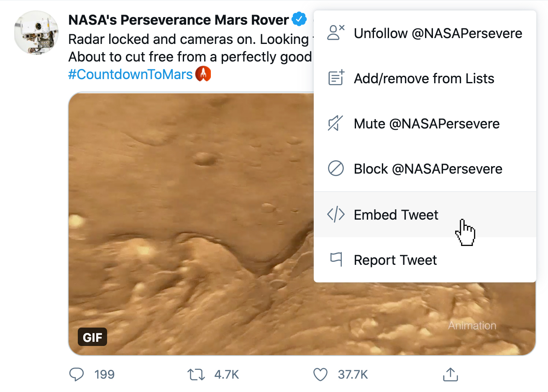Click the code brackets icon beside Embed Tweet

(335, 215)
